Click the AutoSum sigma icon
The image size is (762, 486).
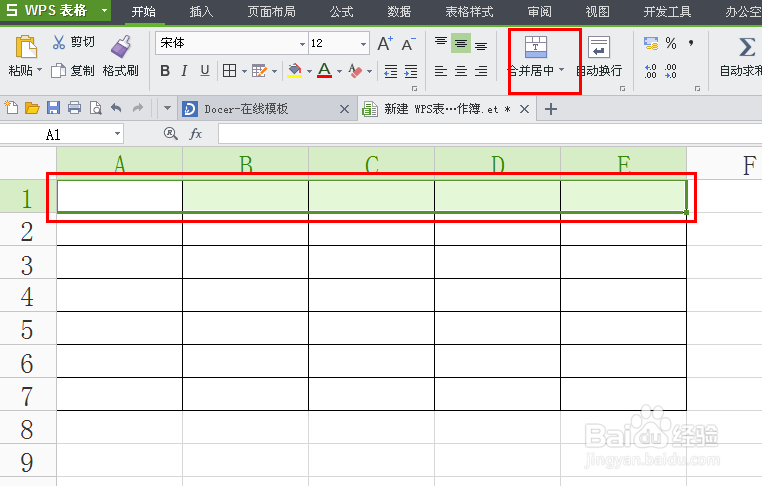pos(747,47)
